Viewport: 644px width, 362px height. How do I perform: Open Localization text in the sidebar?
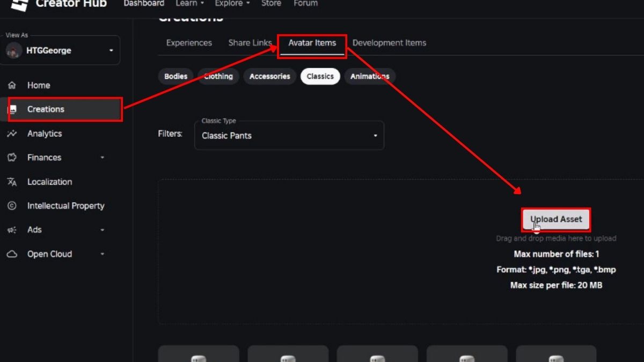point(49,182)
